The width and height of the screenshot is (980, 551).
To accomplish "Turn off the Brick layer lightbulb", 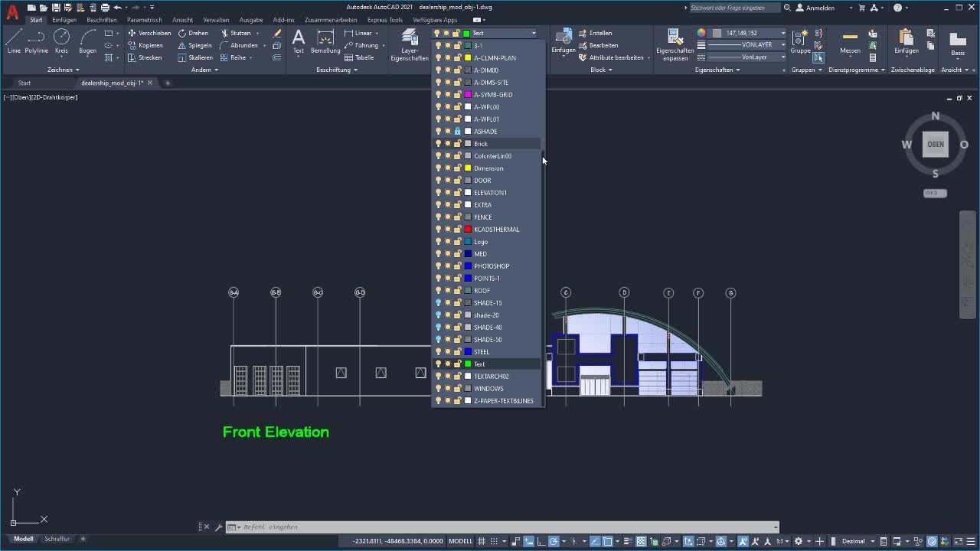I will click(437, 143).
